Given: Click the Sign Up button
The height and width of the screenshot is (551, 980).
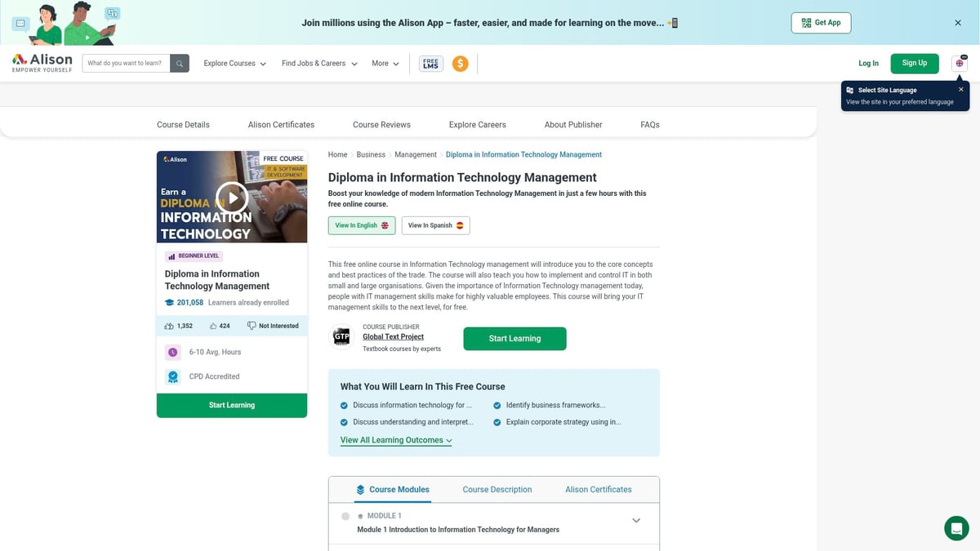Looking at the screenshot, I should (x=915, y=63).
